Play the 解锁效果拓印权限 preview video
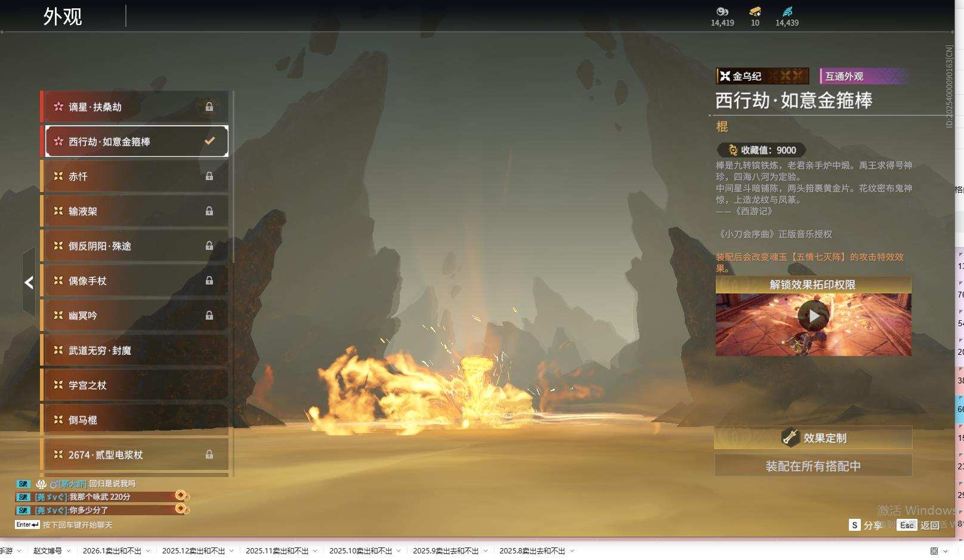 [x=814, y=315]
